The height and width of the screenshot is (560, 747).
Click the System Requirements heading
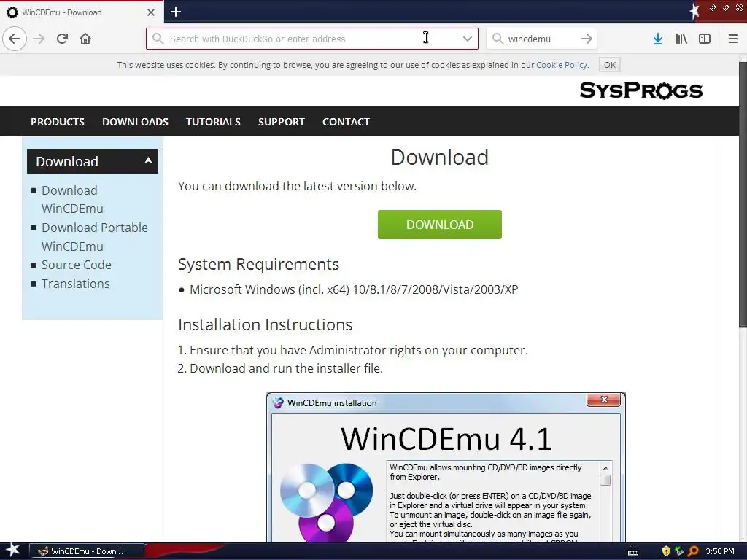coord(258,264)
